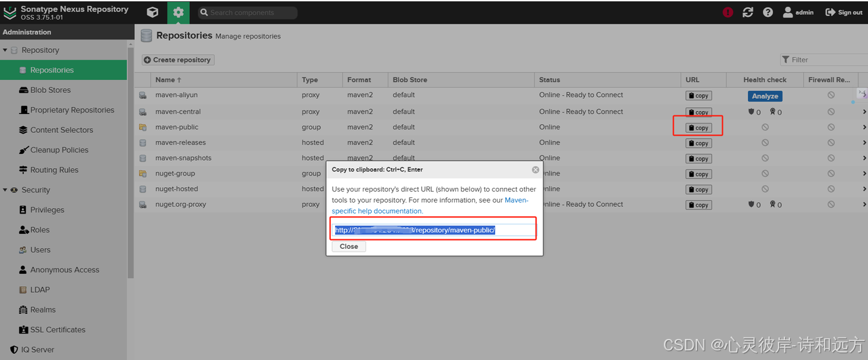Viewport: 868px width, 360px height.
Task: Sort by the Health check column header
Action: click(x=764, y=80)
